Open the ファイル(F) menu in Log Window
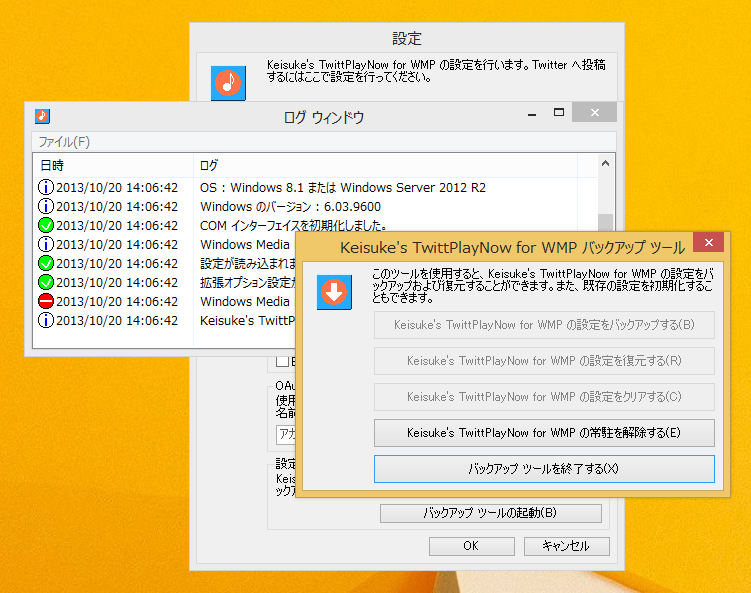 64,142
